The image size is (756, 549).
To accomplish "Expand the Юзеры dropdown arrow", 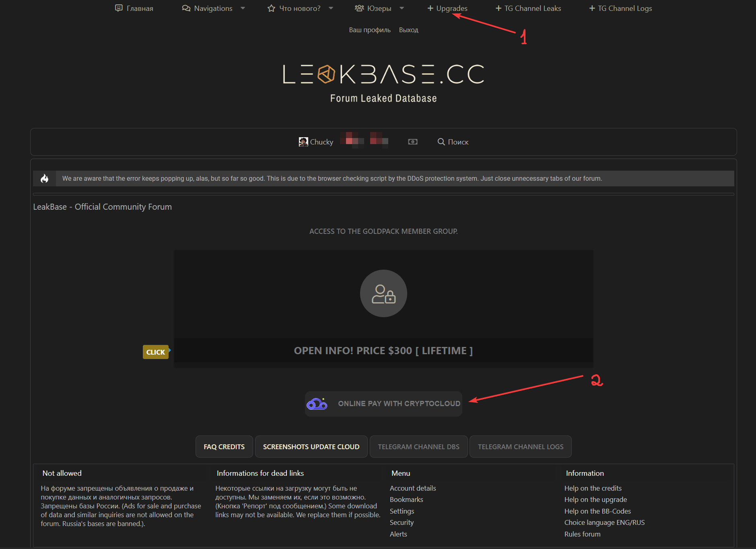I will pyautogui.click(x=402, y=8).
